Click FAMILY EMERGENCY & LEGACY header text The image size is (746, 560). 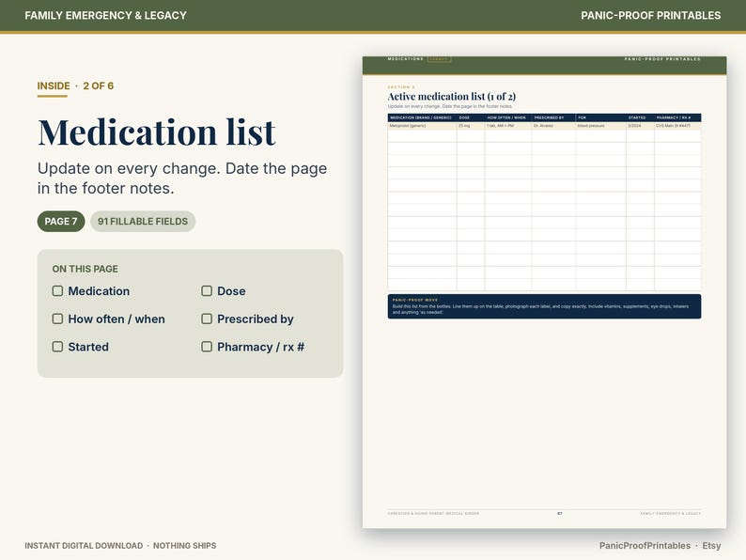coord(105,15)
